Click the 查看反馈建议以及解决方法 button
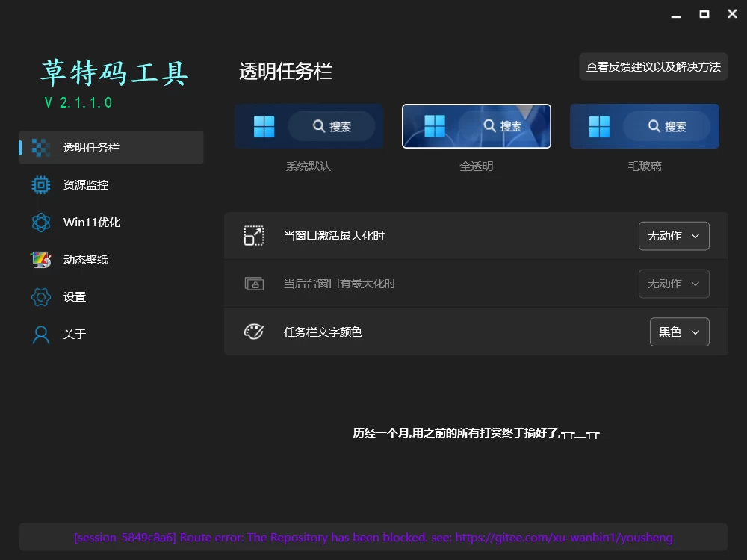The height and width of the screenshot is (560, 747). click(x=653, y=66)
